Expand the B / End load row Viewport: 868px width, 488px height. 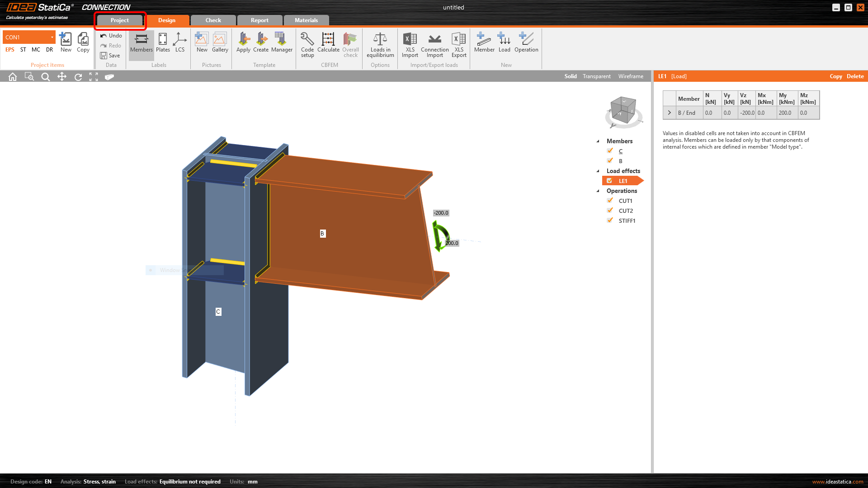670,113
